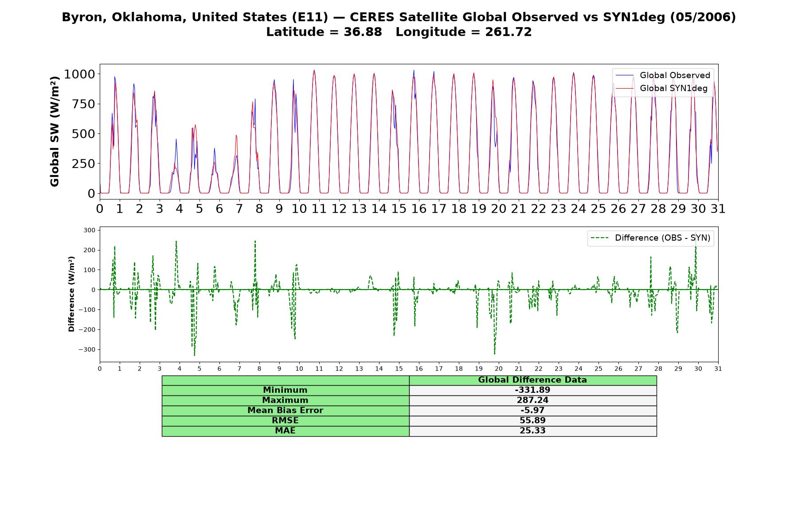Click the Mean Bias Error label
This screenshot has height=532, width=798.
pos(286,411)
